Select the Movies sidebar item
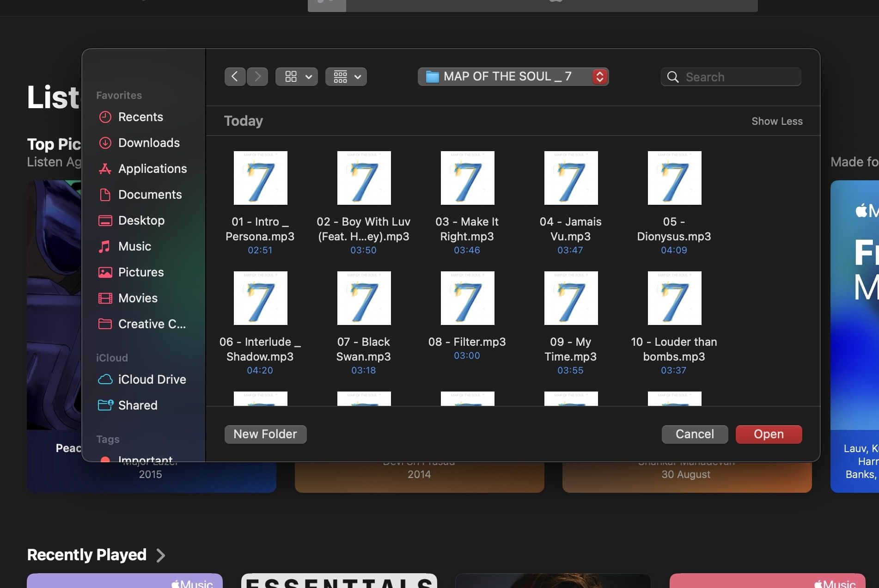This screenshot has height=588, width=879. 138,298
